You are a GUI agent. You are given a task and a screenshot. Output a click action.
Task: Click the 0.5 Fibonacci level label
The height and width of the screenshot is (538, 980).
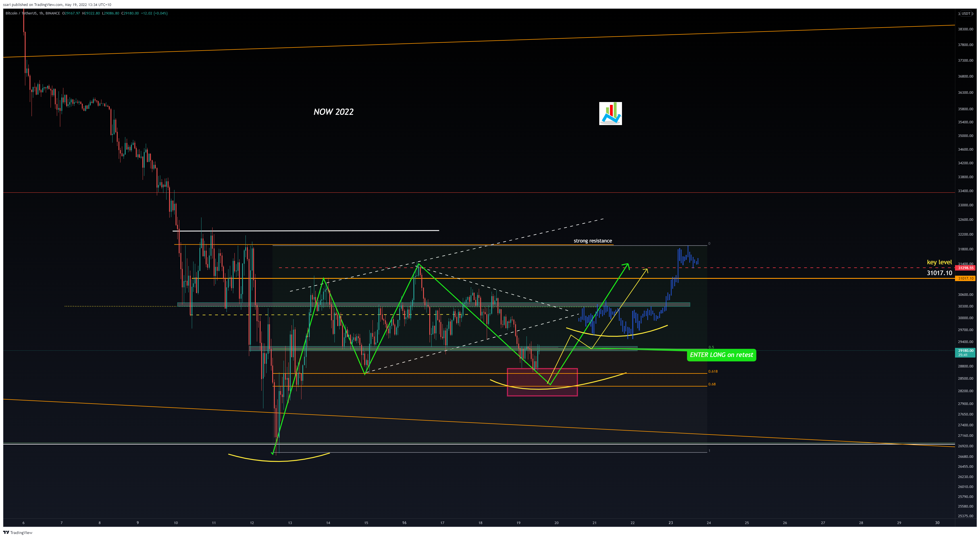coord(711,347)
